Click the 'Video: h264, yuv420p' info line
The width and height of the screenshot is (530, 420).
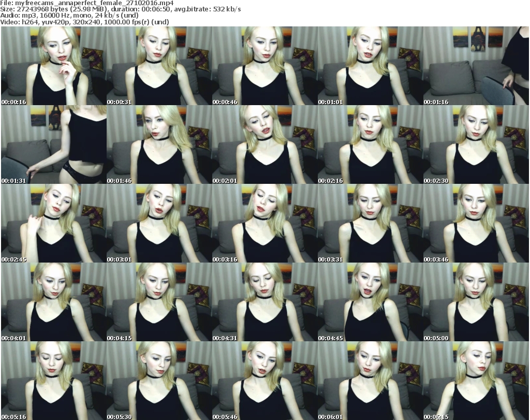click(84, 22)
